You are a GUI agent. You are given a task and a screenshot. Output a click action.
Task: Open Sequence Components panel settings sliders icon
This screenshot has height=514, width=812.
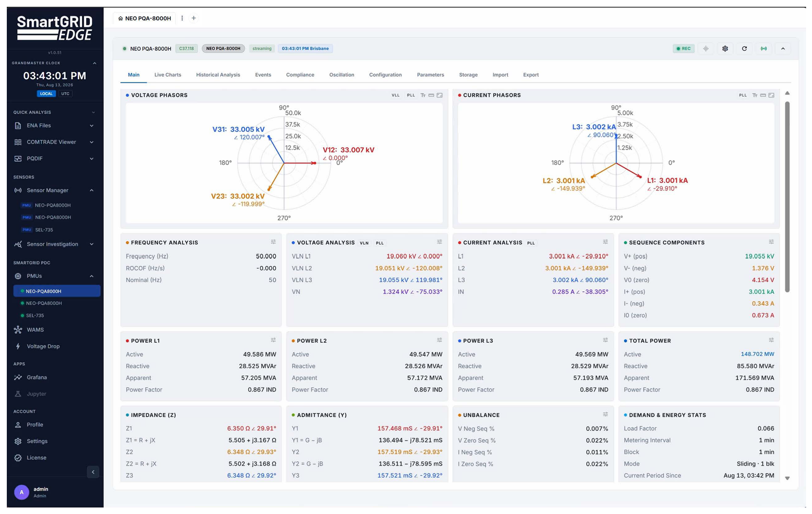(771, 242)
